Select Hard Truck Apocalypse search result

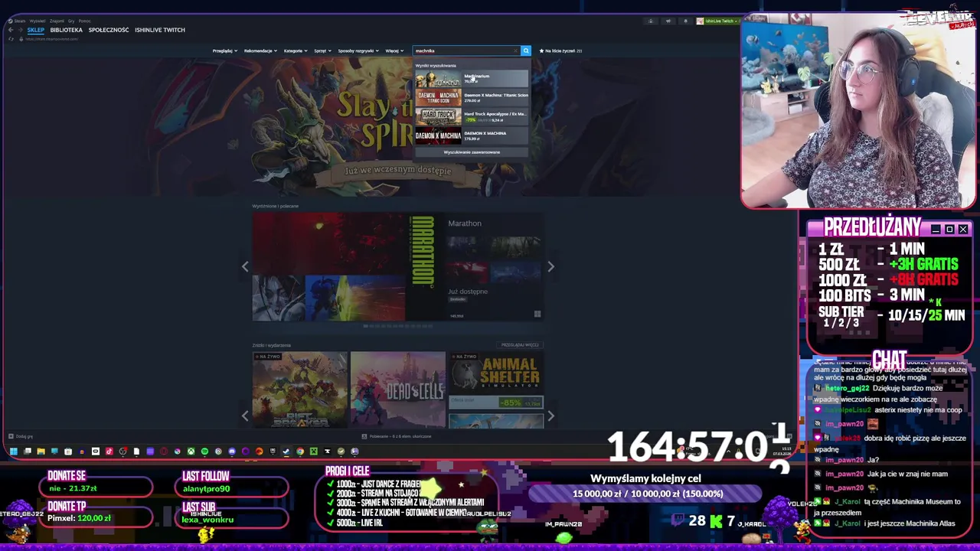472,116
